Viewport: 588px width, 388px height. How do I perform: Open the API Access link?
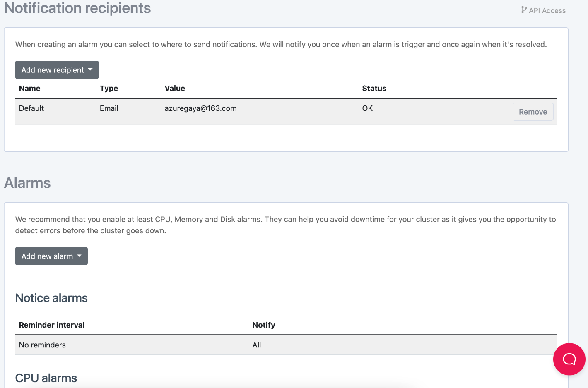pos(547,11)
